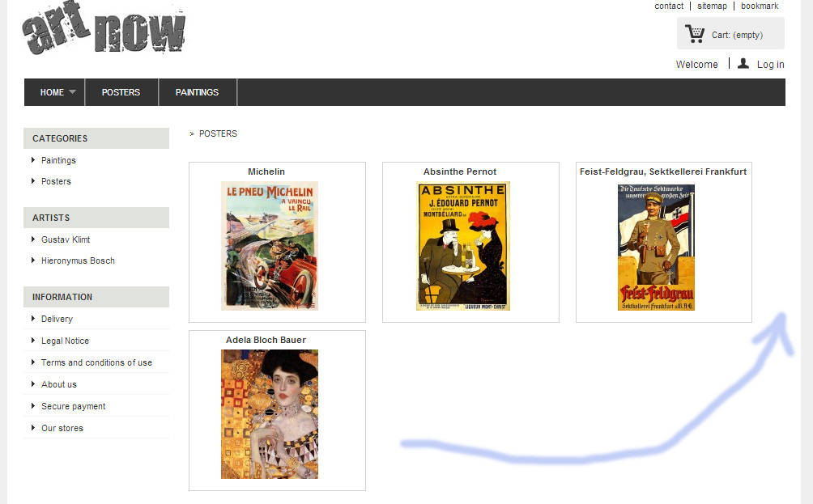Open Terms and conditions of use
This screenshot has height=504, width=813.
(x=97, y=362)
